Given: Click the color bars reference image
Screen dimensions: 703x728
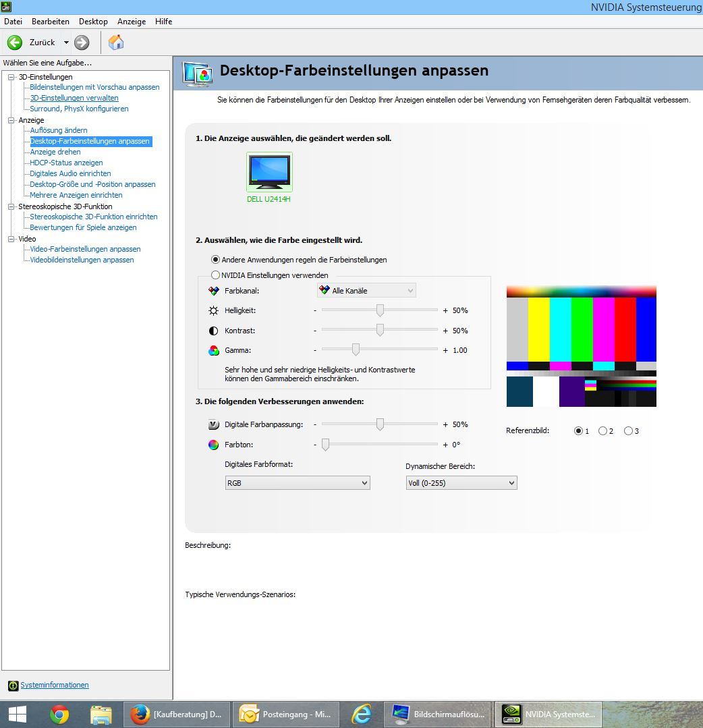Looking at the screenshot, I should pos(582,346).
